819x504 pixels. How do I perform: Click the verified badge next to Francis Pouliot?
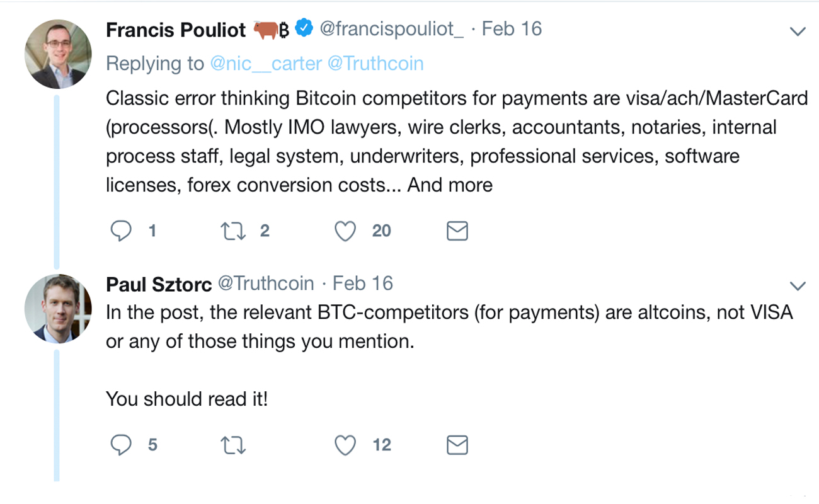[x=305, y=26]
